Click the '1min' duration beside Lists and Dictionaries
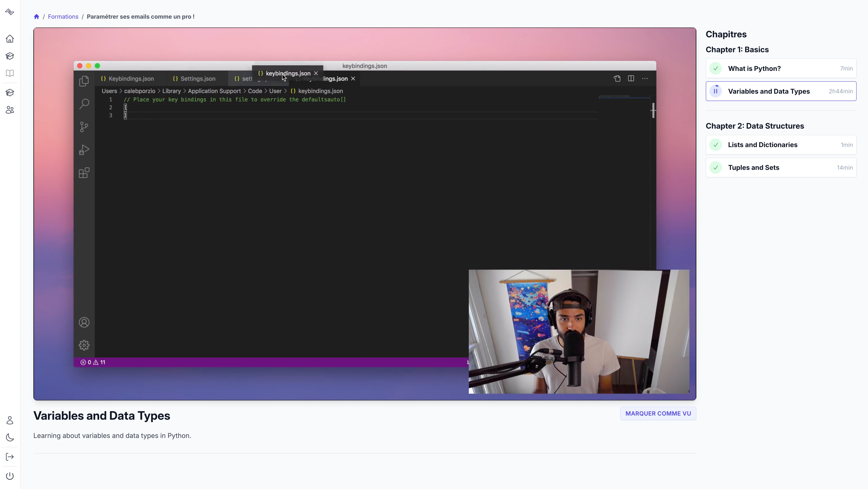 [846, 145]
